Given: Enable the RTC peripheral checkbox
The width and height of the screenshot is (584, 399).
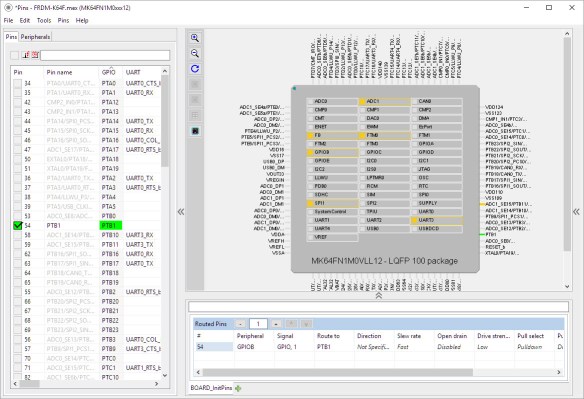Looking at the screenshot, I should click(x=414, y=186).
